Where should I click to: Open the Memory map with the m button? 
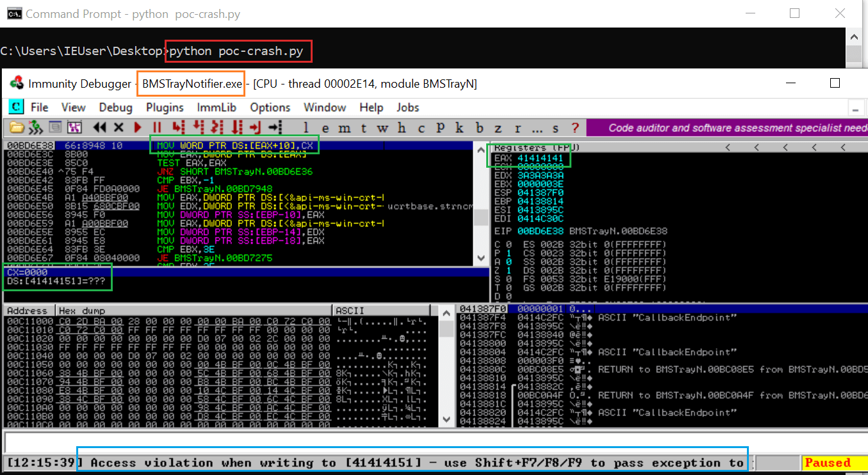tap(344, 128)
